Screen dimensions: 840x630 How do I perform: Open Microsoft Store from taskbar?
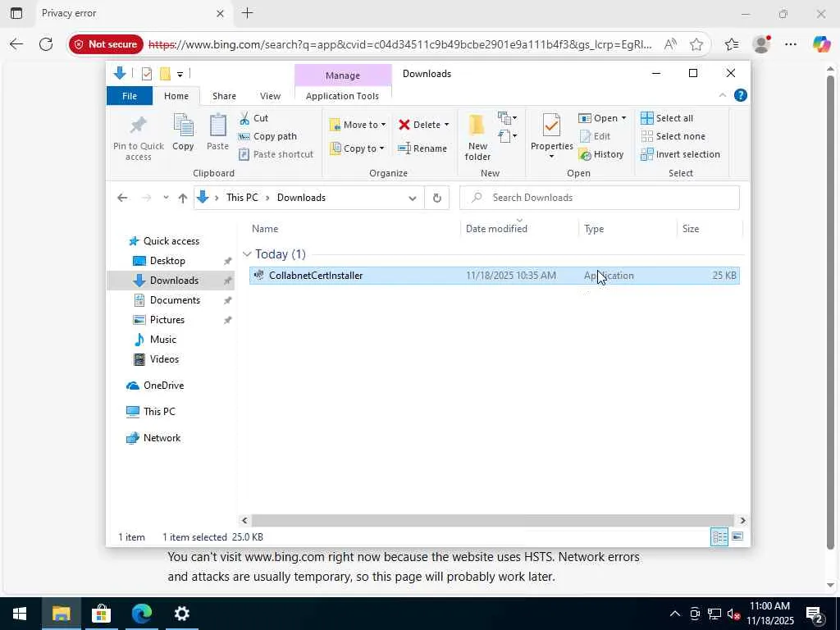click(x=101, y=614)
